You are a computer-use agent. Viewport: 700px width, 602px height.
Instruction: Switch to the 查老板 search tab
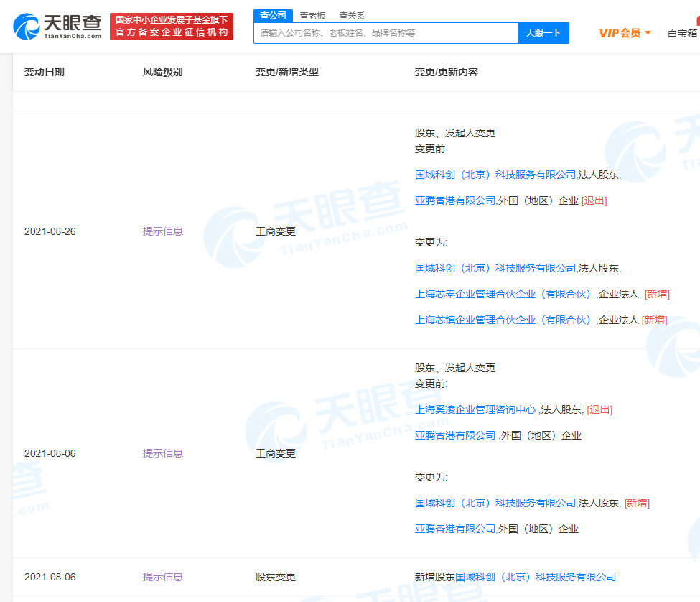tap(312, 16)
